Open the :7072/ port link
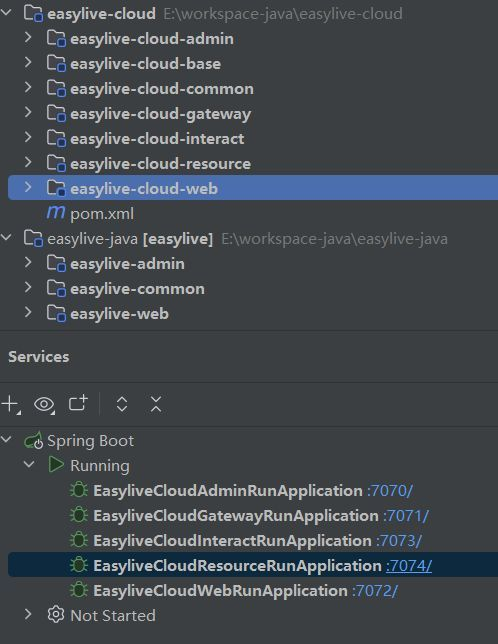The width and height of the screenshot is (498, 644). pos(375,591)
